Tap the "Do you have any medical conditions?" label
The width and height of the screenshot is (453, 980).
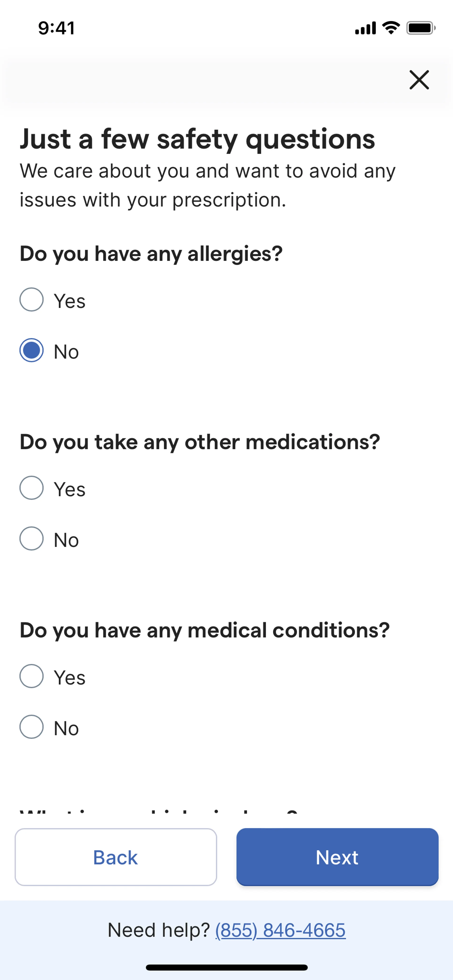click(x=204, y=630)
